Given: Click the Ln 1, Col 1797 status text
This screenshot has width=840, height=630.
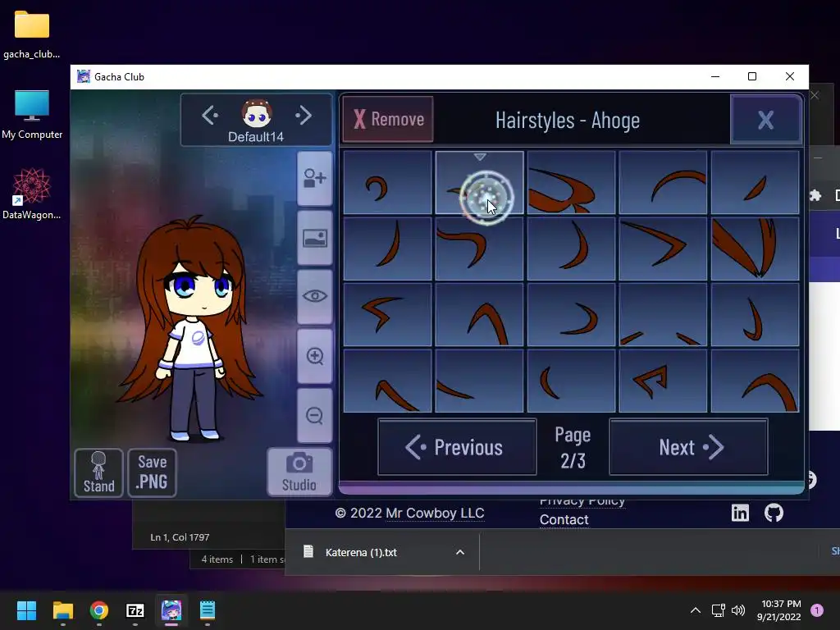Looking at the screenshot, I should (x=180, y=537).
